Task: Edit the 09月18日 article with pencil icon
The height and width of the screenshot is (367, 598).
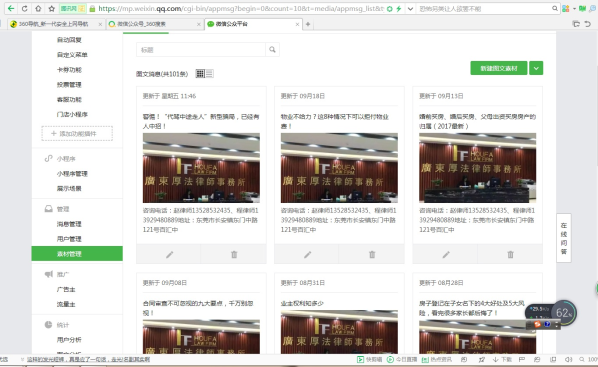Action: [x=307, y=254]
